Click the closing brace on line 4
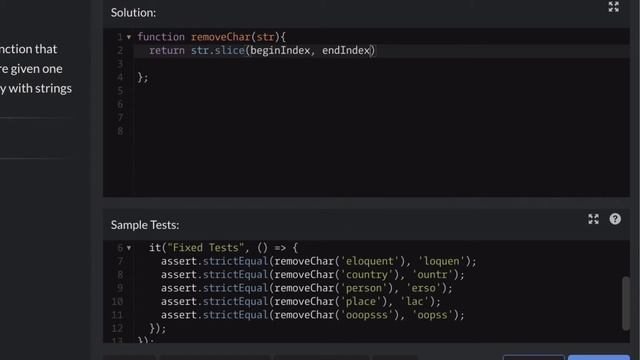The image size is (640, 360). 140,77
